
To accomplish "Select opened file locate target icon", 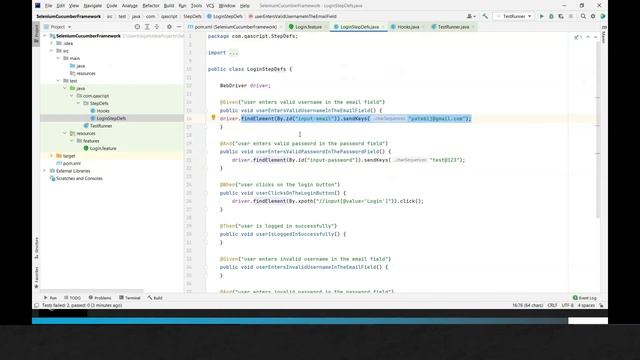I will click(137, 27).
